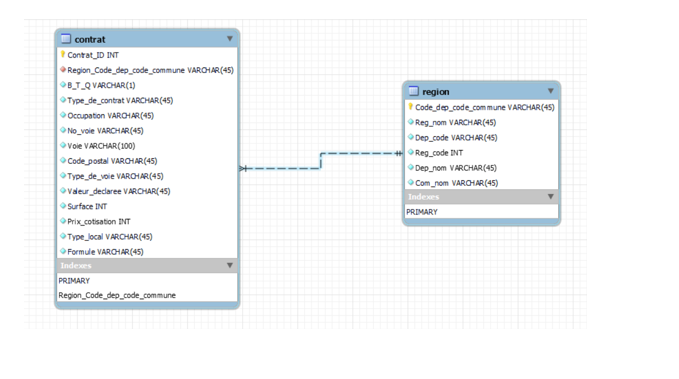This screenshot has height=379, width=679.
Task: Click the Dep_code column diamond icon
Action: coord(411,137)
